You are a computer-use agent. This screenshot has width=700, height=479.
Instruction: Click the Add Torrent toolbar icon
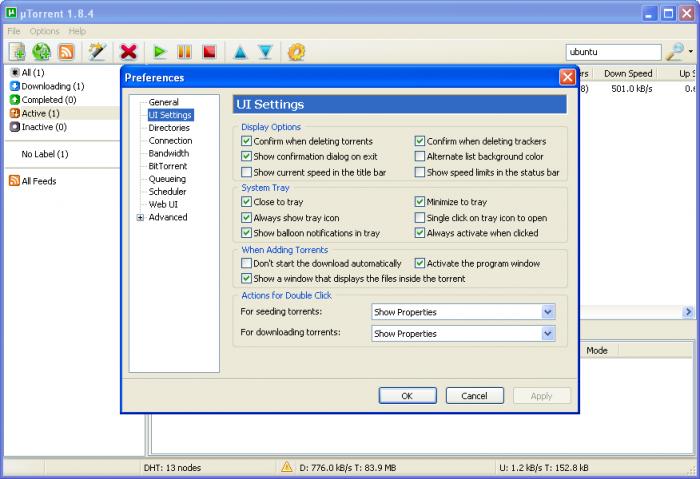tap(17, 51)
